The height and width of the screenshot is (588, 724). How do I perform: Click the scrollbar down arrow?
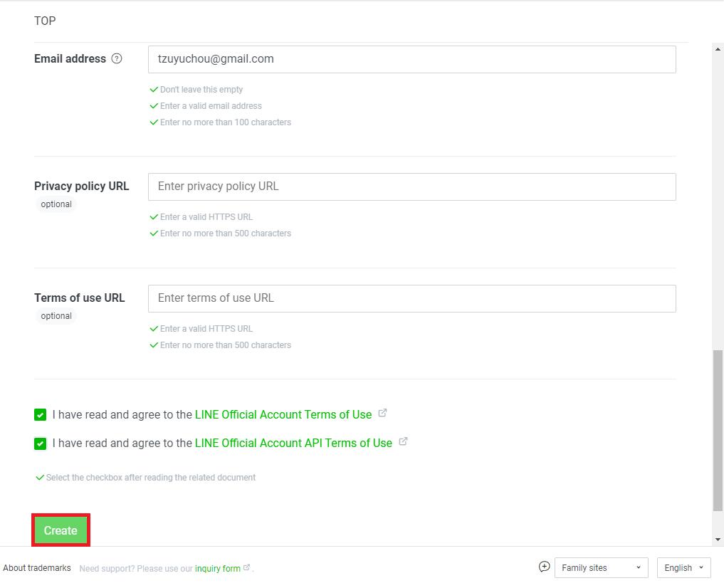tap(718, 539)
